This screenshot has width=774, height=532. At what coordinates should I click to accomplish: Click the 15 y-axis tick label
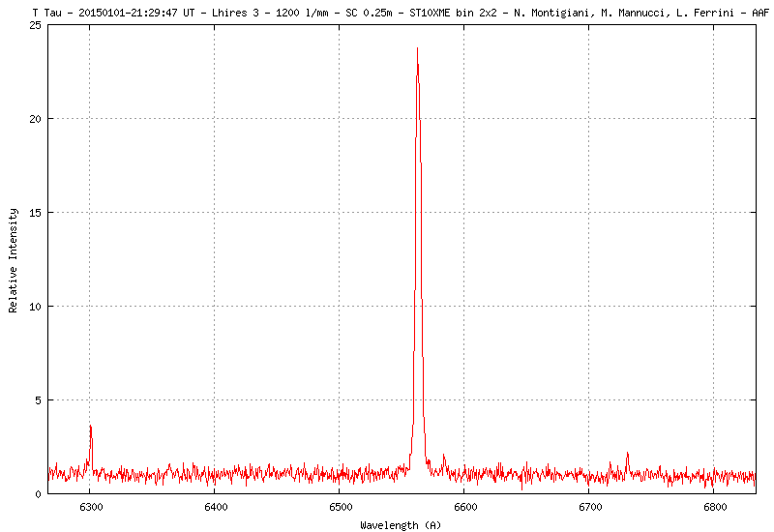coord(36,213)
